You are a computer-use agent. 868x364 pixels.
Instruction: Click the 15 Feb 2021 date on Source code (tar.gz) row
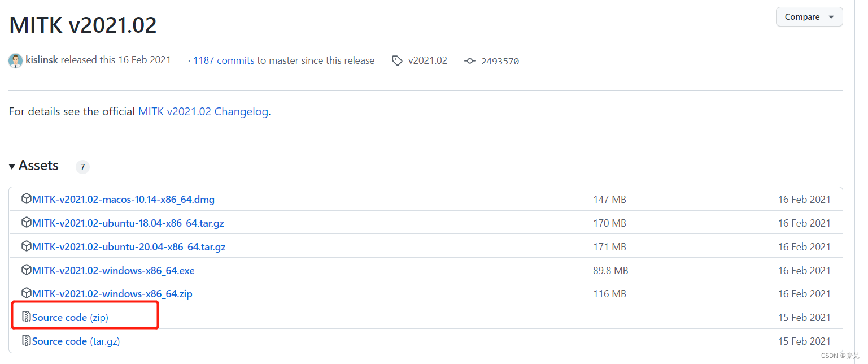click(x=804, y=341)
